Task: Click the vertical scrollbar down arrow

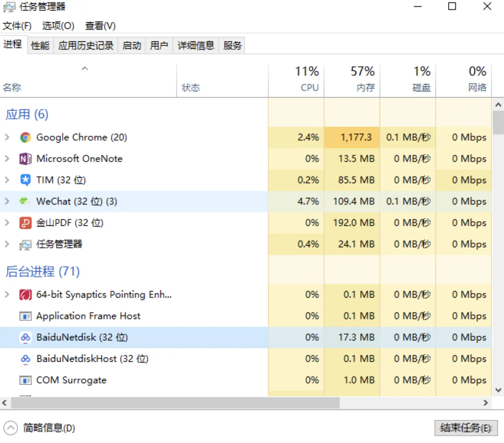Action: 498,390
